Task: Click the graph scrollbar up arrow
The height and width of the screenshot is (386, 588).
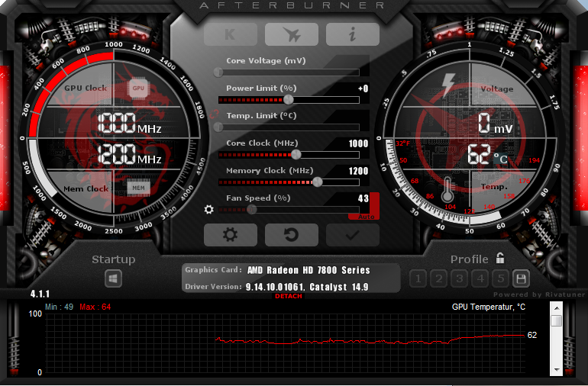Action: click(557, 308)
